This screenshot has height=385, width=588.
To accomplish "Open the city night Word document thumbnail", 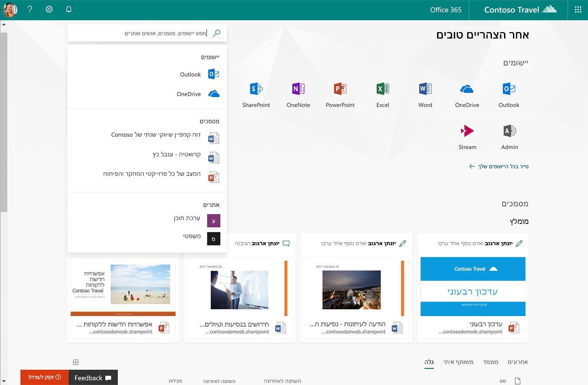I will (x=352, y=290).
